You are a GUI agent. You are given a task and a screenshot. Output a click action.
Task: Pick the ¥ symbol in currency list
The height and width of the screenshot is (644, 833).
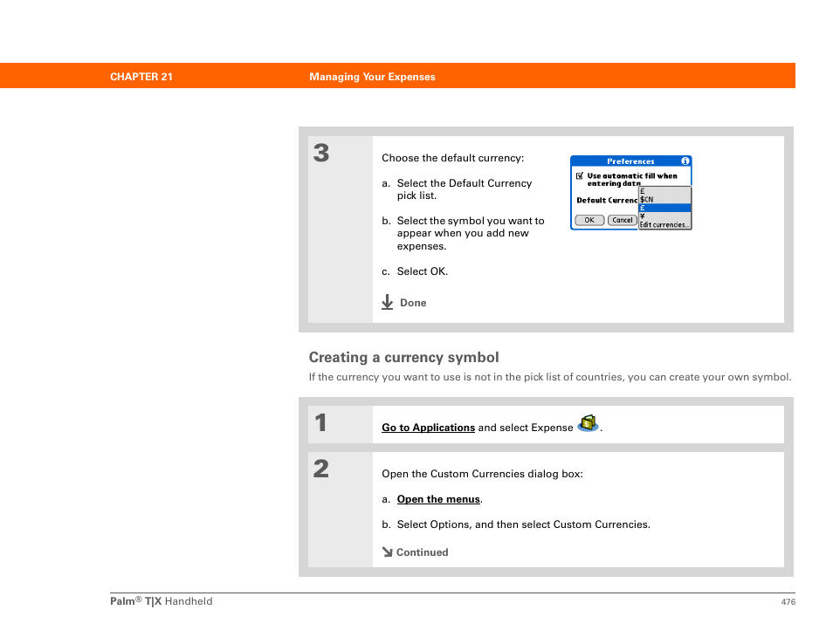tap(664, 216)
